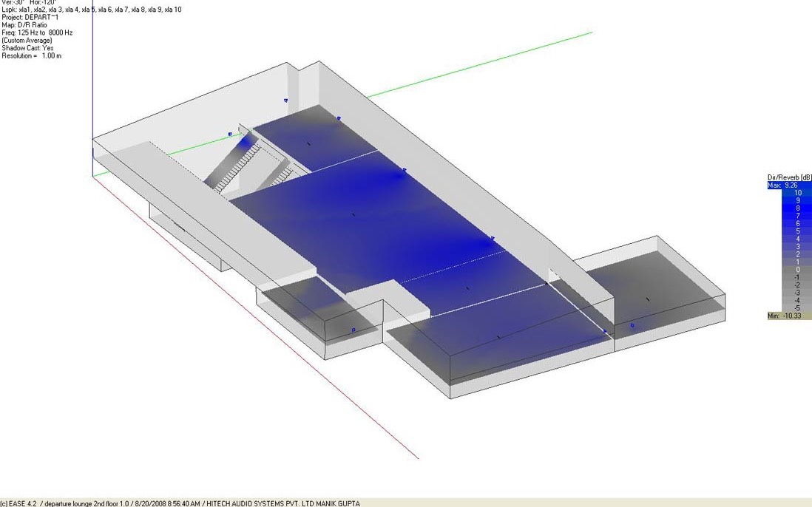Click the Min: -10.33 legend label
The height and width of the screenshot is (507, 812).
(x=788, y=316)
